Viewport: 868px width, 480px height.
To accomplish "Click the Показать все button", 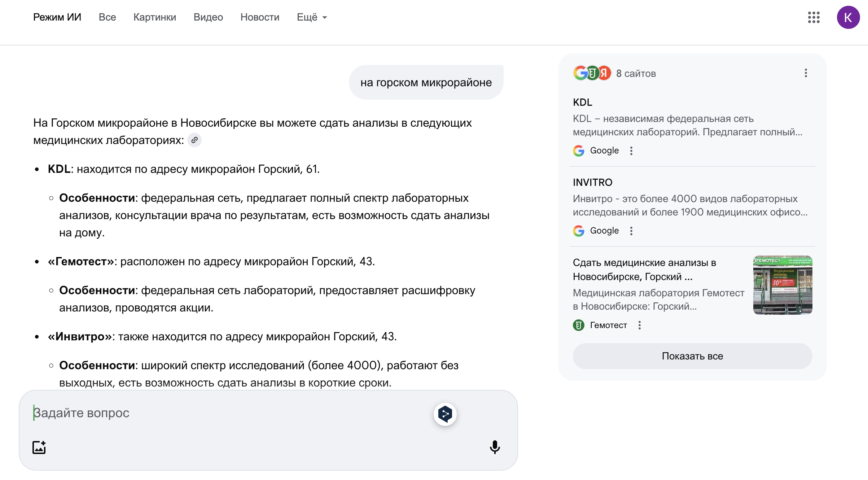I will tap(692, 356).
